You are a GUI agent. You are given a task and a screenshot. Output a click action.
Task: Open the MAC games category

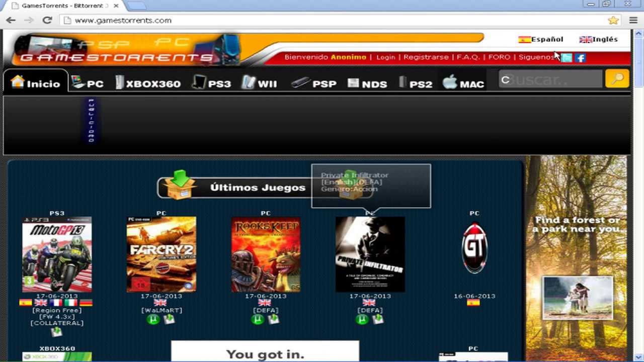tap(463, 82)
